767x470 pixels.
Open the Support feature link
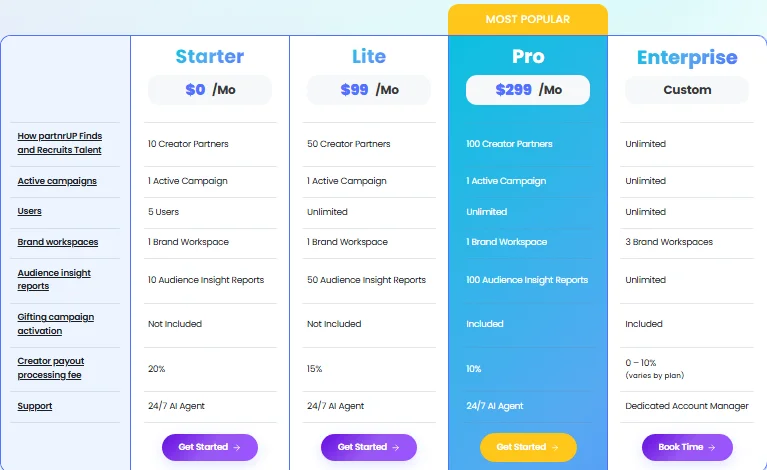pyautogui.click(x=34, y=406)
